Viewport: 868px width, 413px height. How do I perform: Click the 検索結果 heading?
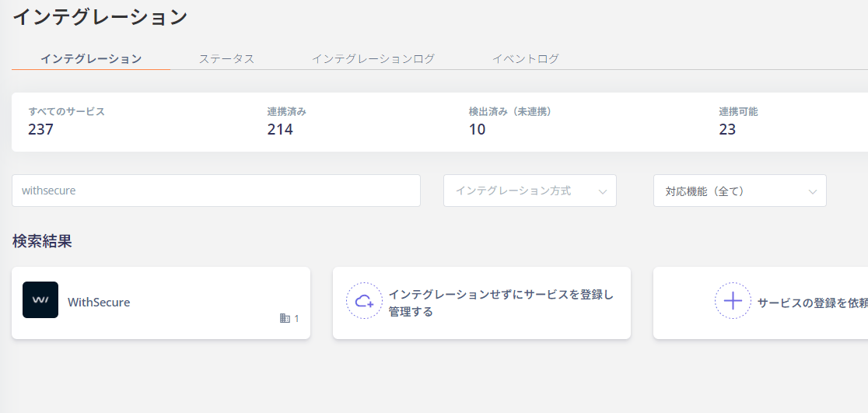click(x=42, y=241)
